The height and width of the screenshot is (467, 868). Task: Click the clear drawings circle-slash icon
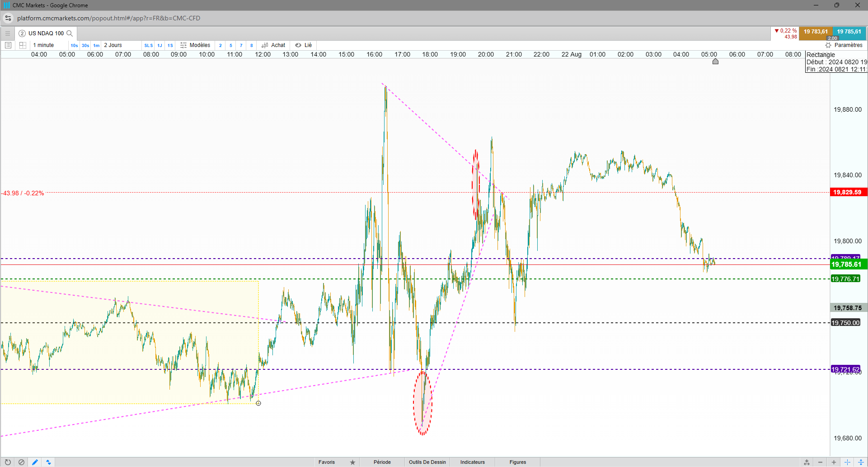pos(21,462)
